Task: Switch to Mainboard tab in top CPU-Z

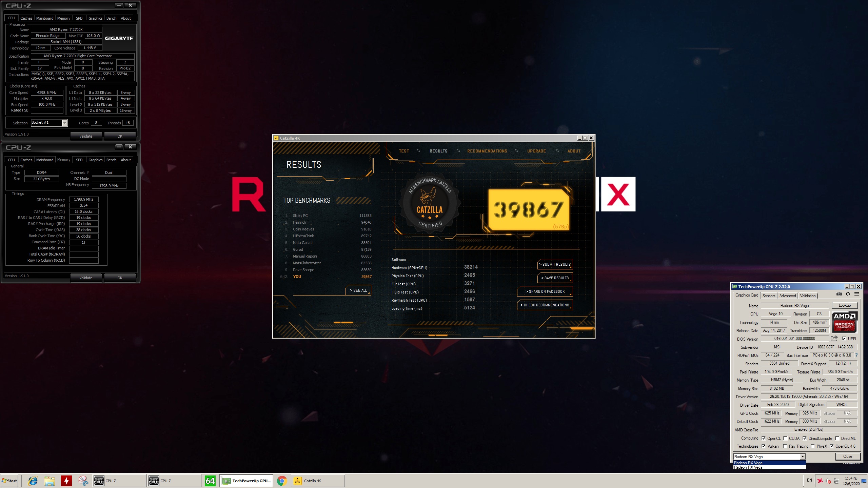Action: [45, 18]
